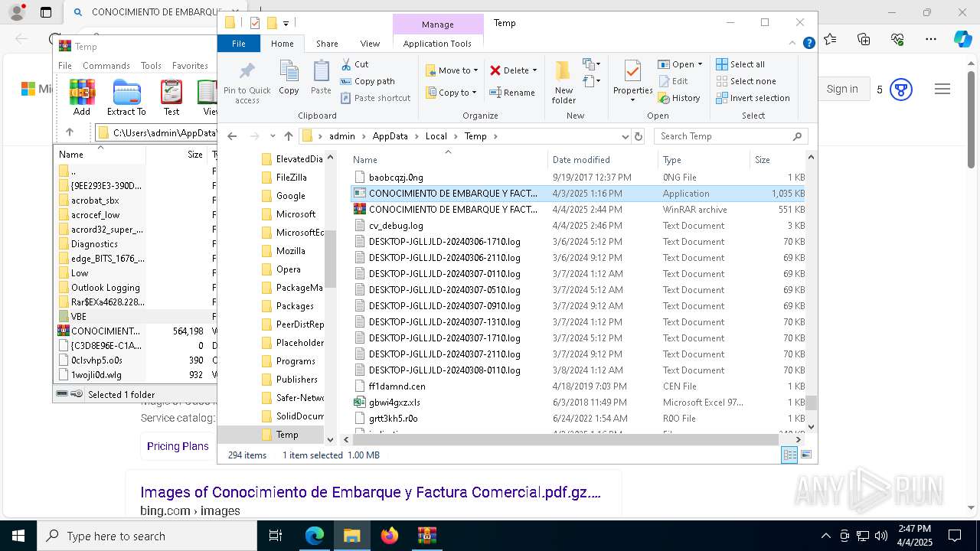Click the Sign in button in browser
Screen dimensions: 980x551
[842, 89]
